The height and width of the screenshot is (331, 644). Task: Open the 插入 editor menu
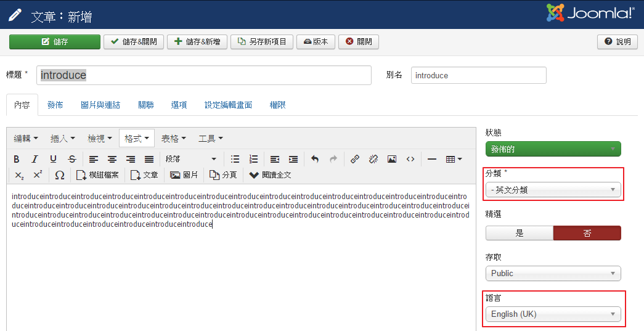coord(62,138)
